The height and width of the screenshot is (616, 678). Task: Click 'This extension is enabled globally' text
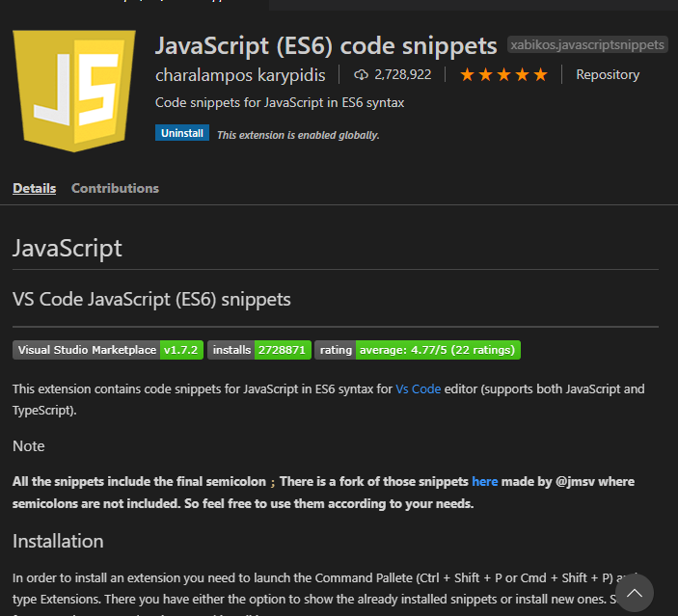point(298,135)
